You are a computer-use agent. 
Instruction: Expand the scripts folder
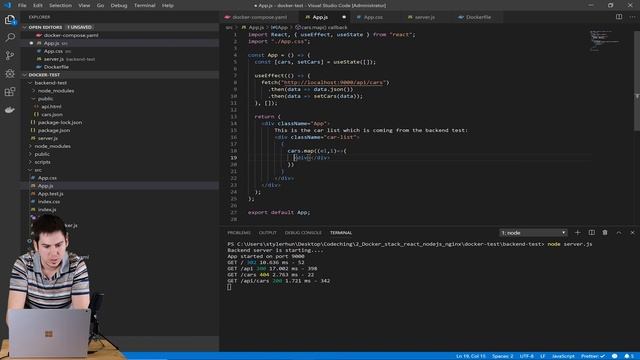click(x=31, y=162)
